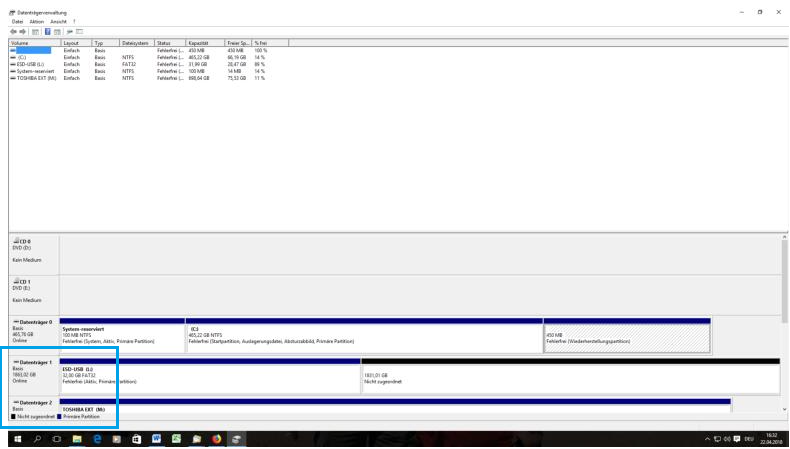Select the highlighted unnamed volume row
Viewport: 790px width, 449px height.
33,50
